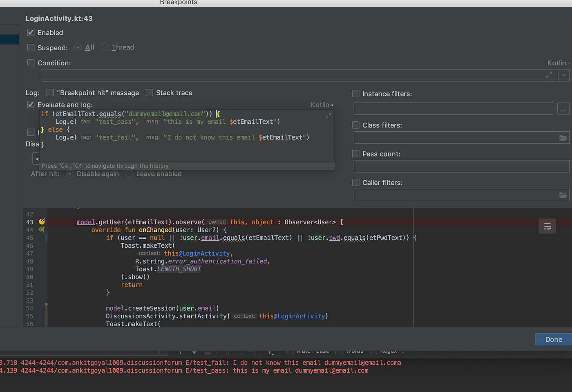
Task: Enable the Condition checkbox
Action: point(31,63)
